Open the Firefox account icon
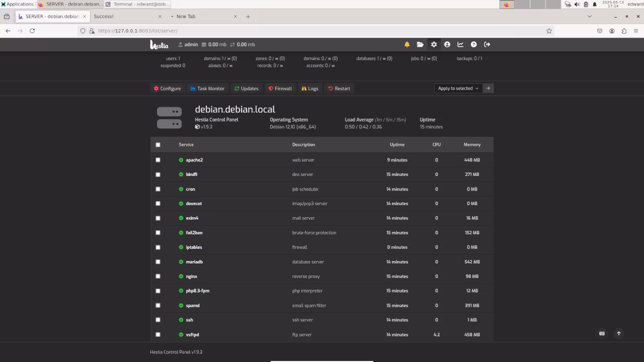Screen dimensions: 644x362 pos(612,31)
